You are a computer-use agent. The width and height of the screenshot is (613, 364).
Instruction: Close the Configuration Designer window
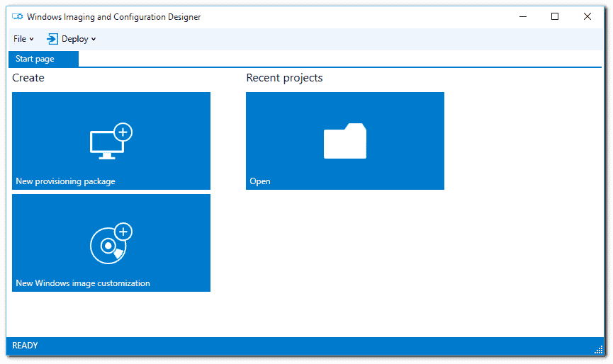pyautogui.click(x=587, y=16)
